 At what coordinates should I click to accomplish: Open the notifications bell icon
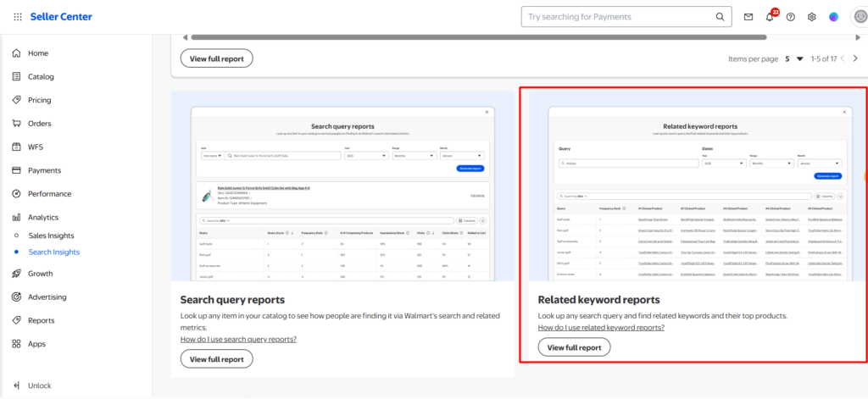point(770,17)
